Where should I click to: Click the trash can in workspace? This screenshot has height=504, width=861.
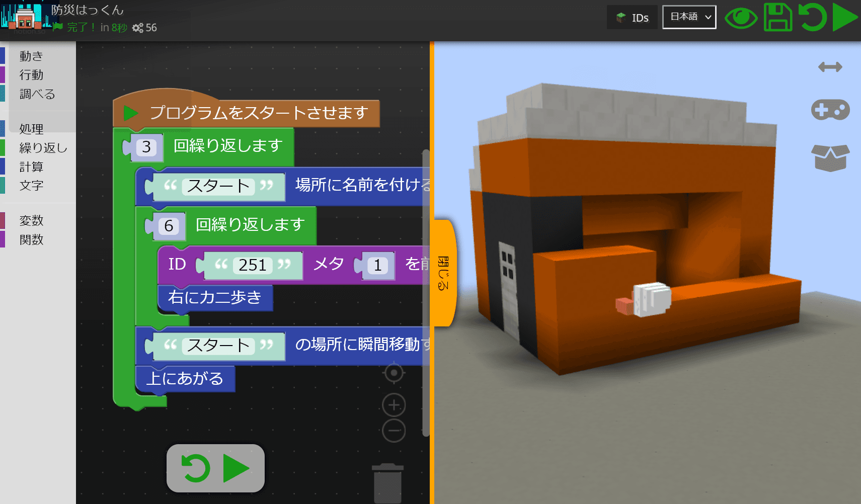(387, 483)
